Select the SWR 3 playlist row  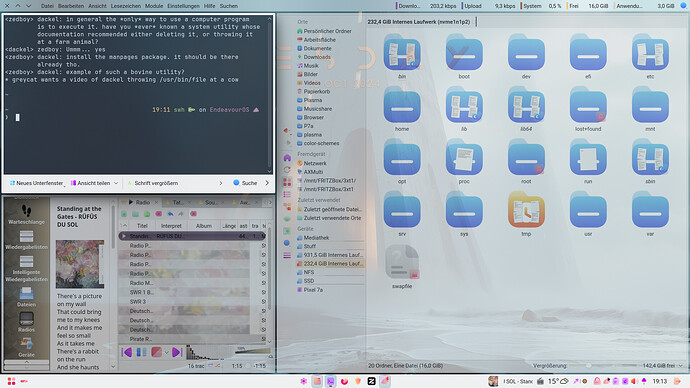(192, 302)
